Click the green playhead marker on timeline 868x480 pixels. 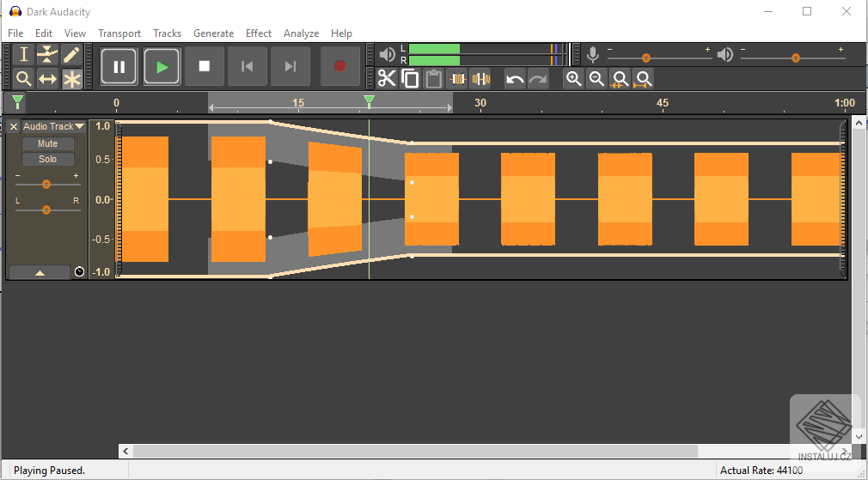pyautogui.click(x=369, y=101)
